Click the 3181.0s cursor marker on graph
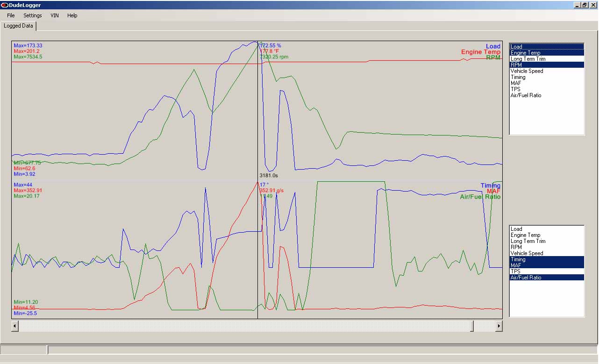 click(x=269, y=175)
